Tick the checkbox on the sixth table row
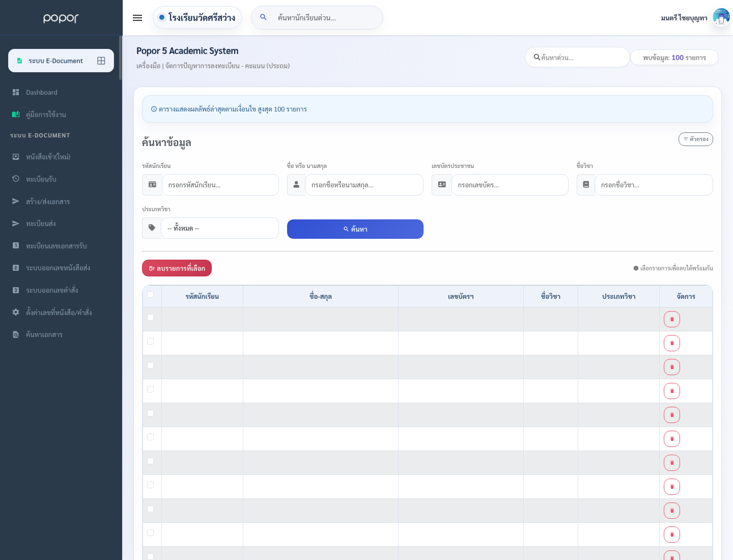The image size is (733, 560). [150, 437]
